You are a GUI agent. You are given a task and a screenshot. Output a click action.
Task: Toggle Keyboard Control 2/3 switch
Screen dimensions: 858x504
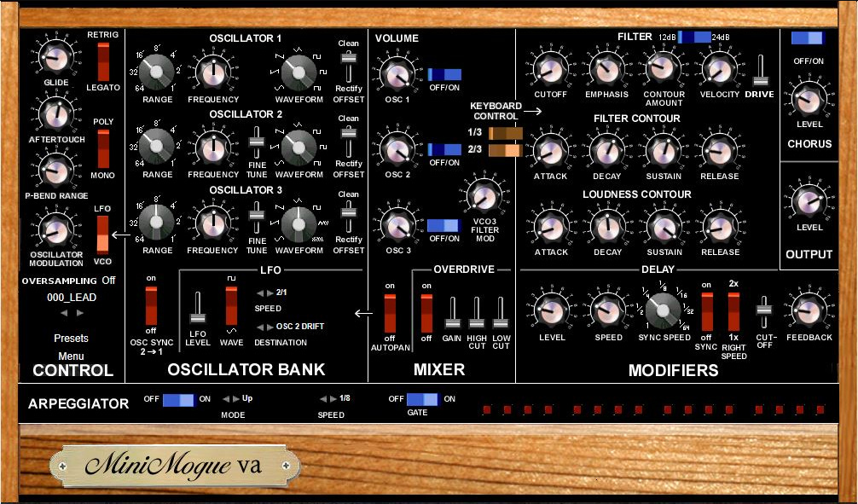coord(505,150)
